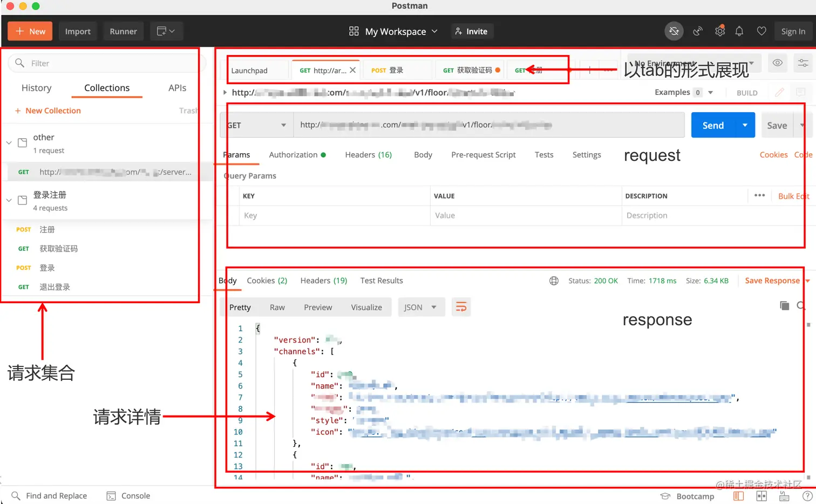Open the Headers (16) request tab
This screenshot has width=816, height=504.
[369, 155]
